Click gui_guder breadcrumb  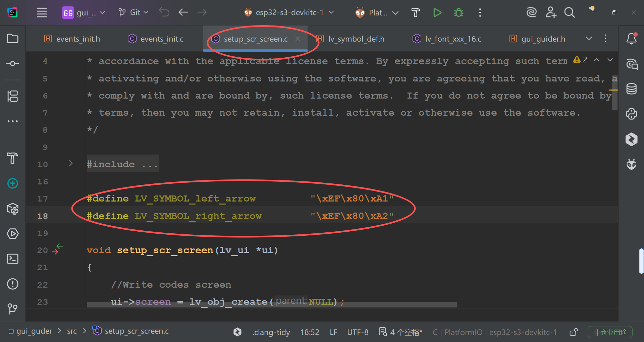[31, 331]
